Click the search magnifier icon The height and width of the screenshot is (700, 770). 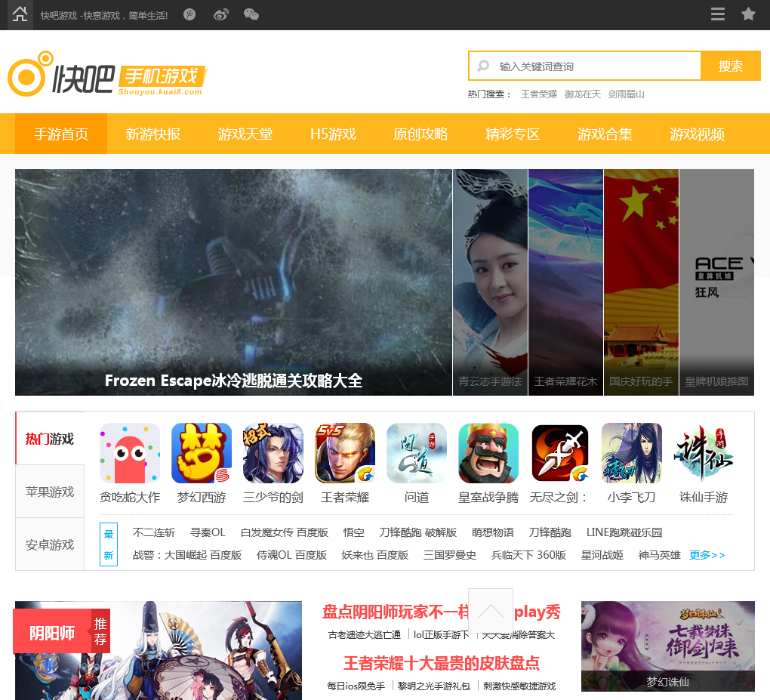[483, 66]
